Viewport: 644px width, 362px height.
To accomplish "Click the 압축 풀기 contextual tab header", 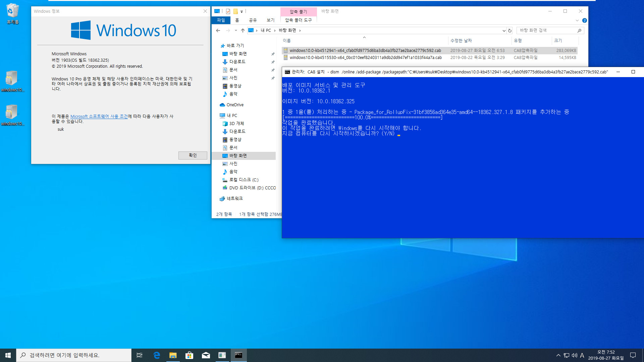I will [299, 11].
